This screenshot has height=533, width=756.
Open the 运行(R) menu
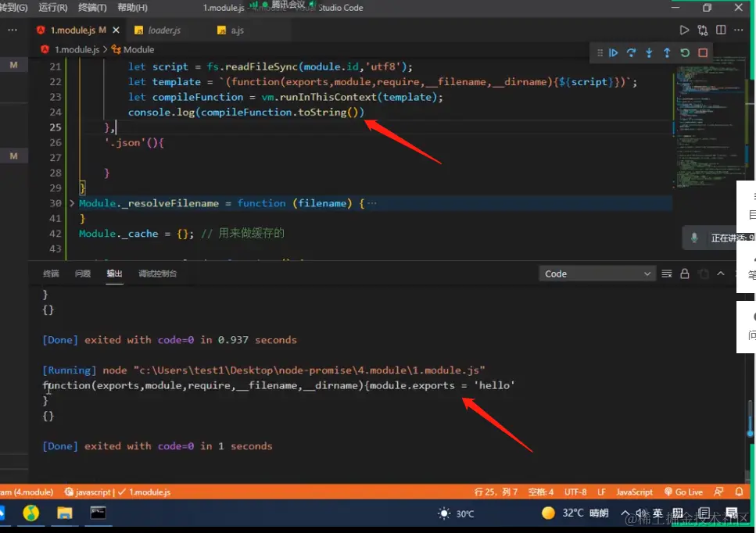coord(53,8)
